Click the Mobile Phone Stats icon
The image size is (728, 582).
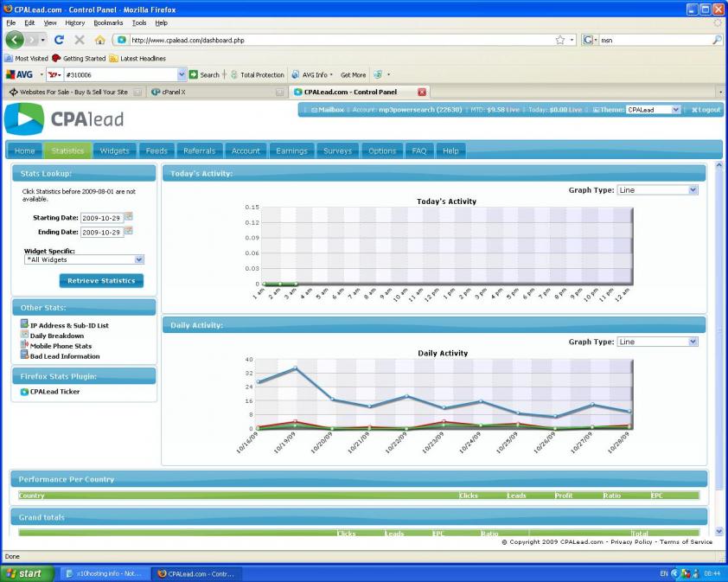coord(24,345)
